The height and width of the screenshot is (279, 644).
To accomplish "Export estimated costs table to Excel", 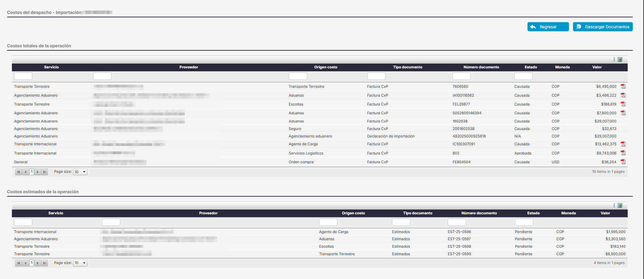I will tap(620, 206).
